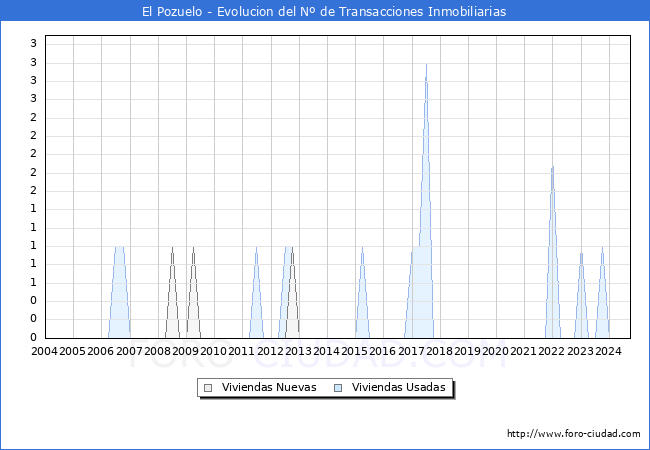The width and height of the screenshot is (650, 450).
Task: Click the 2005 x-axis label
Action: click(73, 351)
